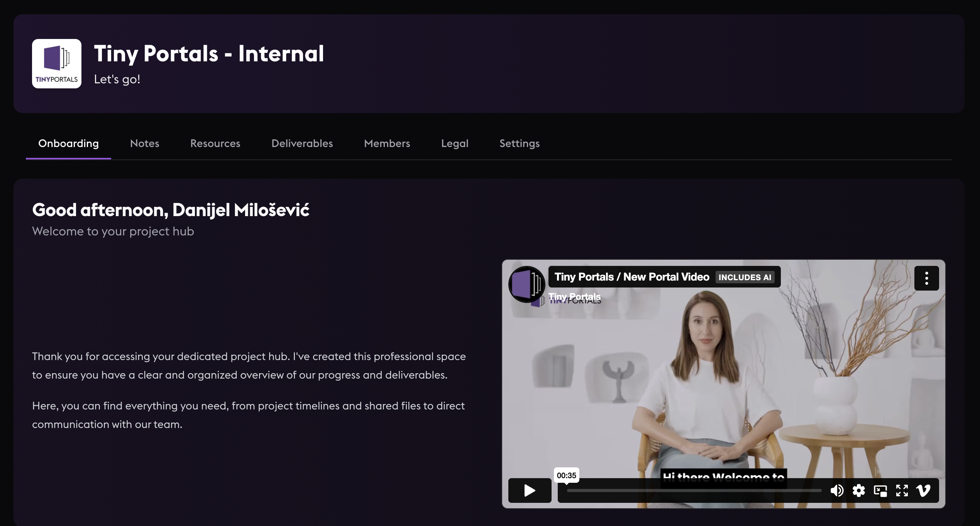Go to the Deliverables tab
Image resolution: width=980 pixels, height=526 pixels.
pyautogui.click(x=302, y=144)
